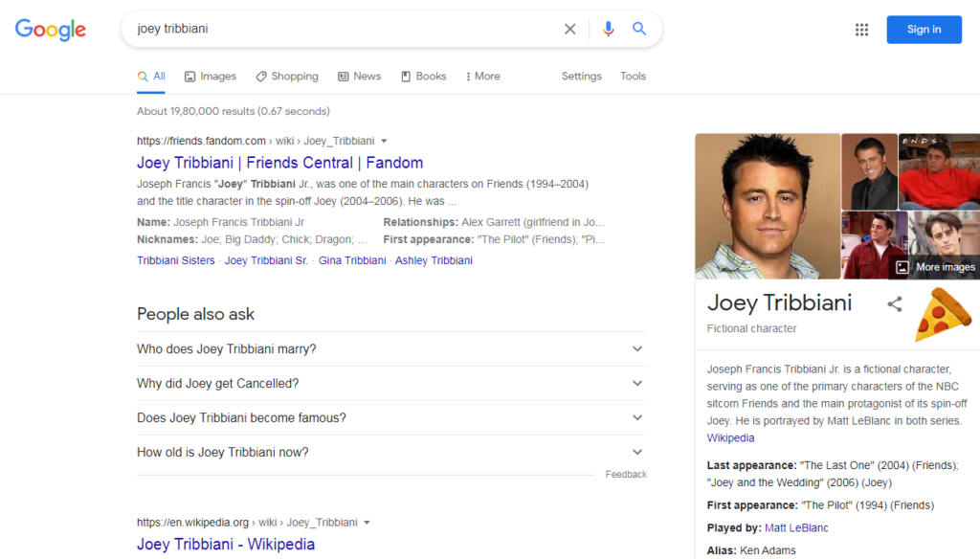Click the 'Fictional character' subtitle
Screen dimensions: 980x559
click(x=752, y=329)
